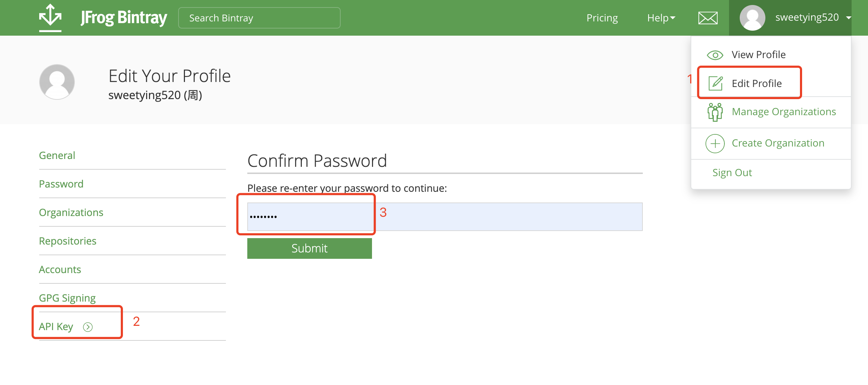Screen dimensions: 868x385
Task: Open the Pricing page link
Action: (x=602, y=18)
